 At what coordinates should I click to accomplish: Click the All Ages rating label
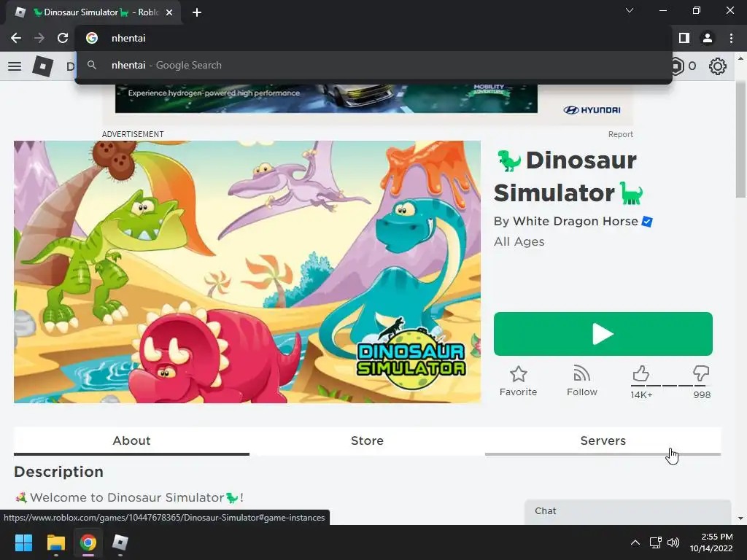click(519, 242)
